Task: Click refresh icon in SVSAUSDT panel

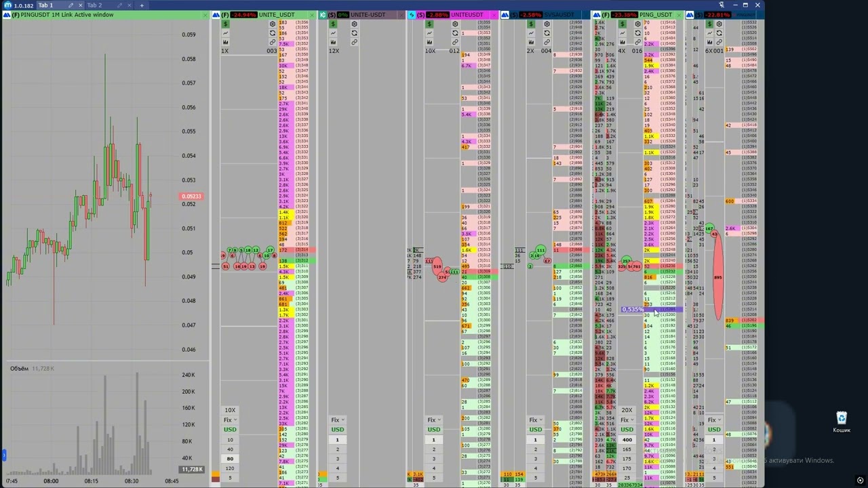Action: click(547, 33)
